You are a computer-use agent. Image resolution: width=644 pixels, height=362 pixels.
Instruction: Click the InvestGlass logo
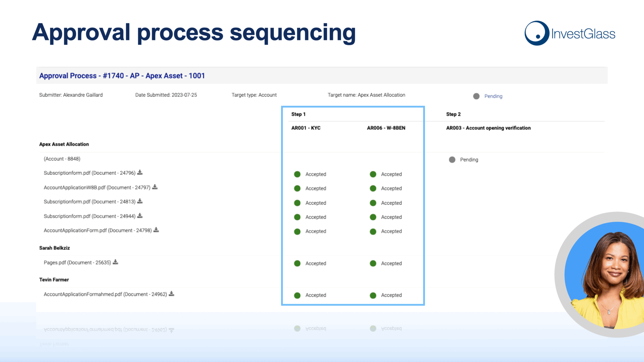coord(570,33)
